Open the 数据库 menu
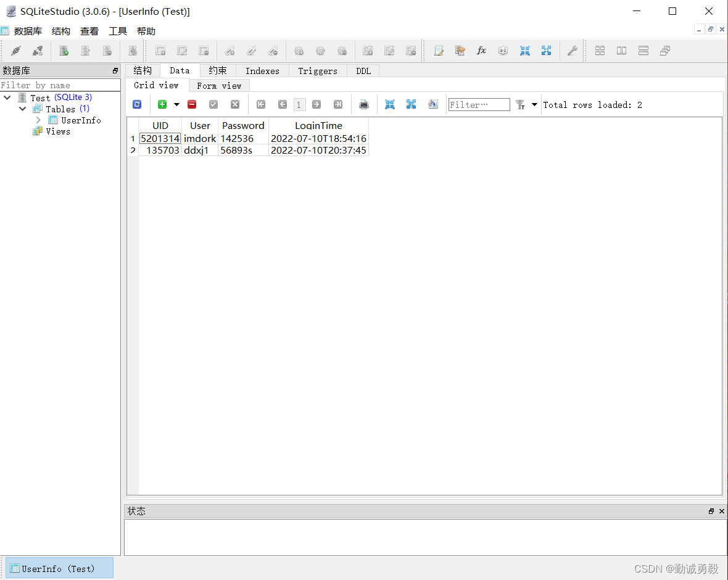This screenshot has width=728, height=580. [x=28, y=31]
